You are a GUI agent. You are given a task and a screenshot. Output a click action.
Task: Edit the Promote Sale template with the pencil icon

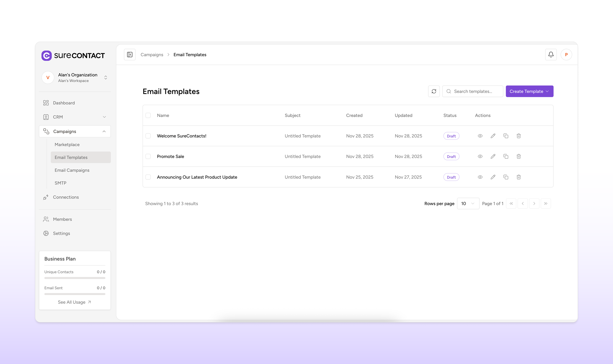click(x=493, y=156)
